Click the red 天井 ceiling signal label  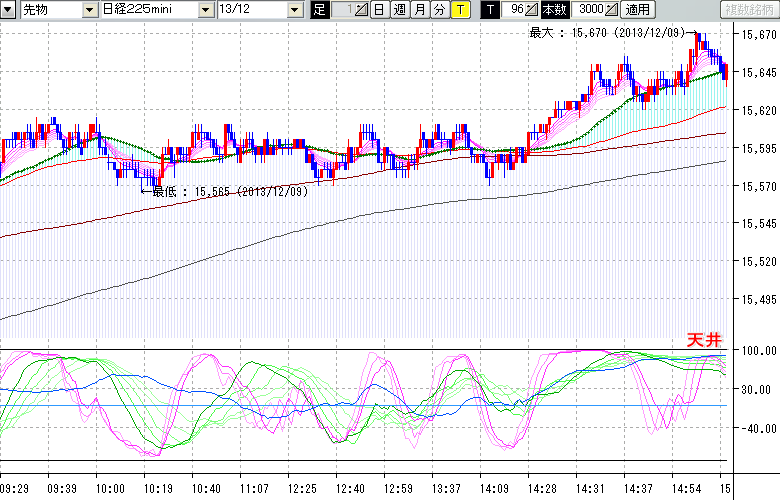[705, 340]
